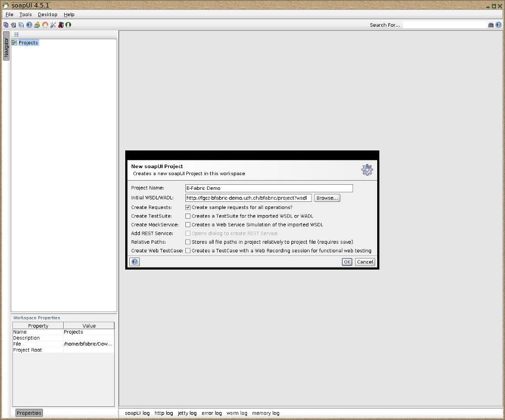Screen dimensions: 505x420
Task: Open the Tools menu
Action: coord(25,15)
